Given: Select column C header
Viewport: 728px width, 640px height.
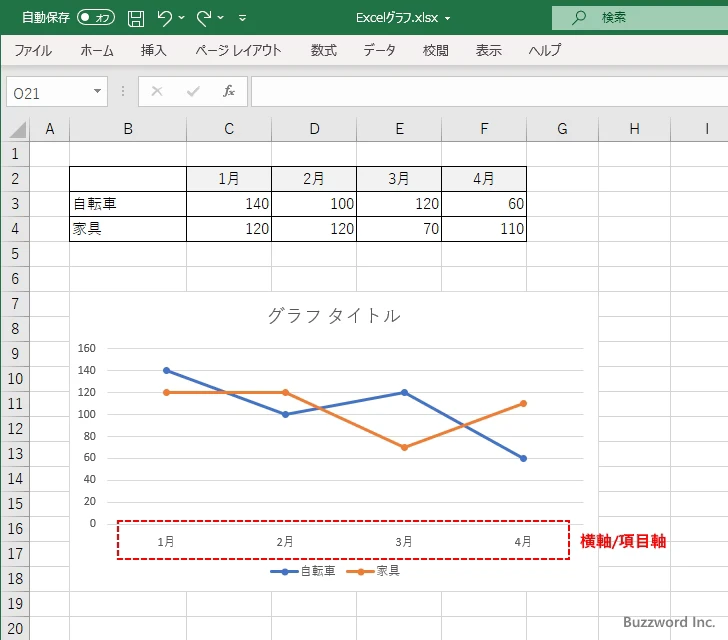Looking at the screenshot, I should (x=229, y=129).
